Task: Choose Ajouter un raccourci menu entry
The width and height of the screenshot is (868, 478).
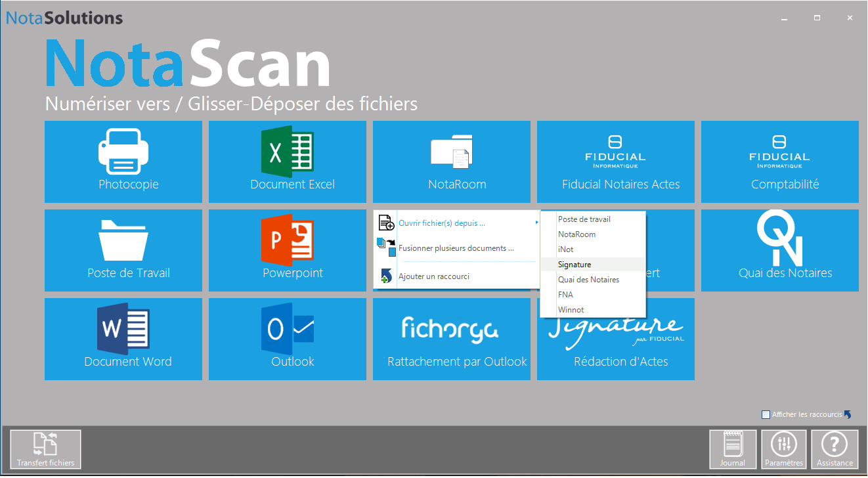Action: point(457,276)
